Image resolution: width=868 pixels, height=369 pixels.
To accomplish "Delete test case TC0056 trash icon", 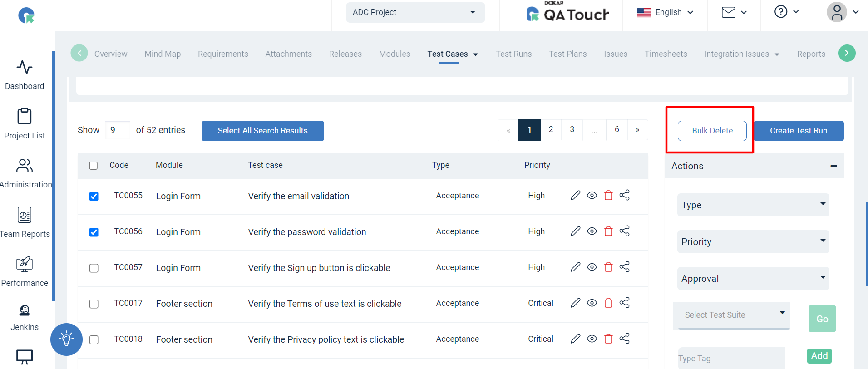I will (x=608, y=231).
